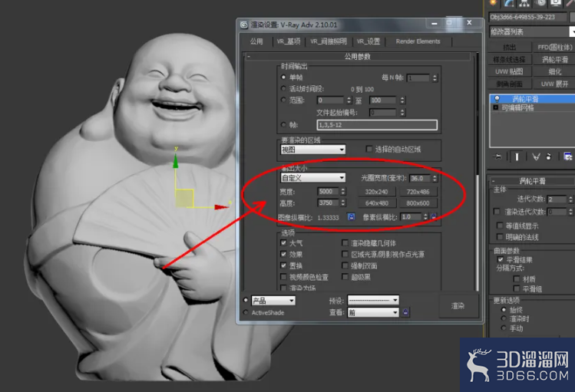
Task: Click the render setup dialog vertical scrollbar
Action: 477,172
